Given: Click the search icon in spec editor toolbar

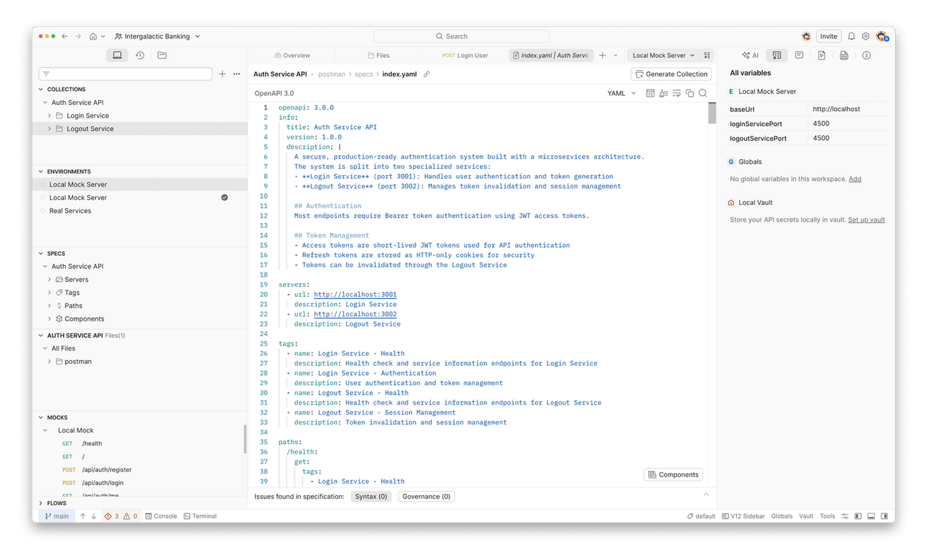Looking at the screenshot, I should (x=703, y=93).
